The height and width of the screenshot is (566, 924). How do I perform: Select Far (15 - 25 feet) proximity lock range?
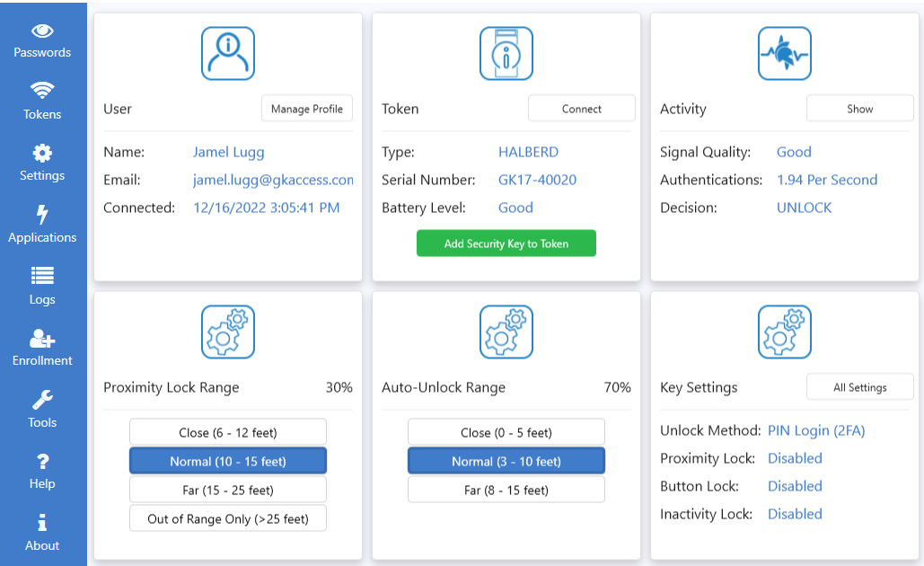coord(227,489)
